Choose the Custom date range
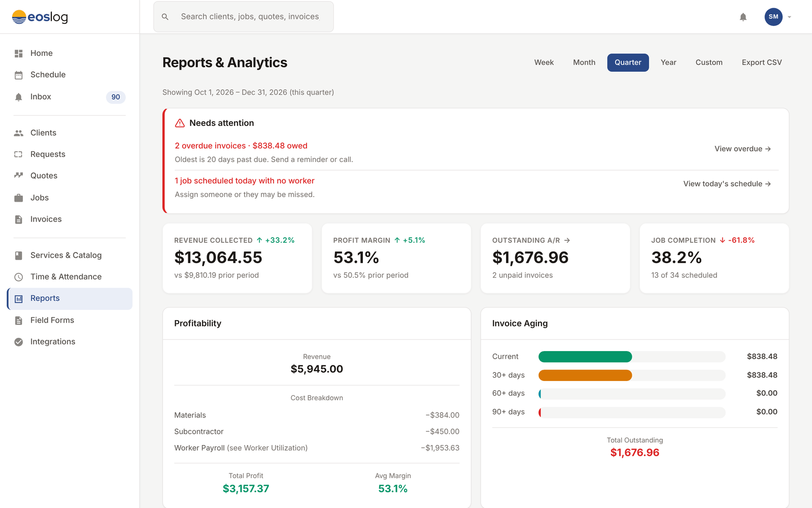The image size is (812, 508). pyautogui.click(x=709, y=62)
